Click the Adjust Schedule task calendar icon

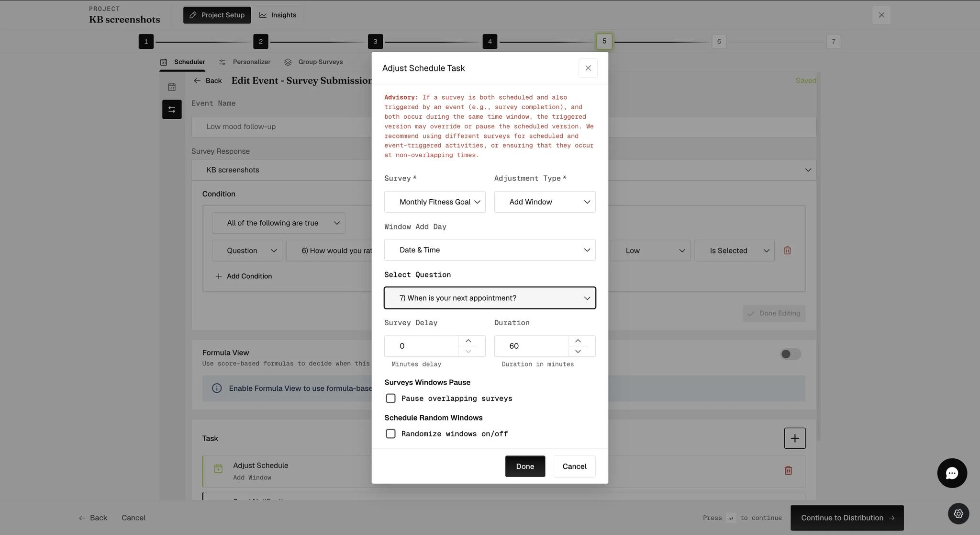[x=218, y=468]
